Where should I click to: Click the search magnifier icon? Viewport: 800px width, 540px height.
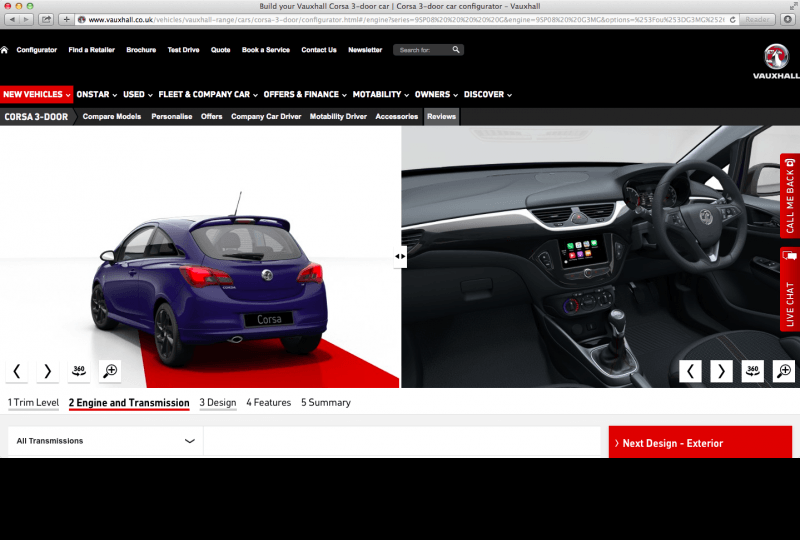point(456,50)
